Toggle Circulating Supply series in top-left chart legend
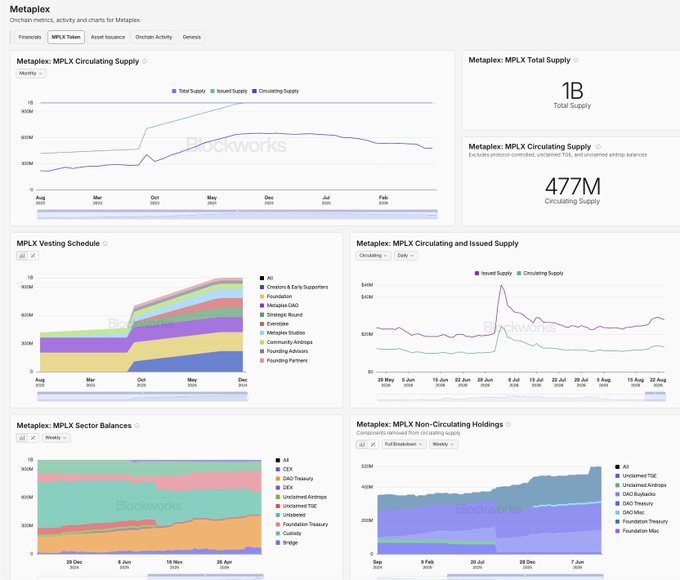680x580 pixels. pyautogui.click(x=275, y=91)
